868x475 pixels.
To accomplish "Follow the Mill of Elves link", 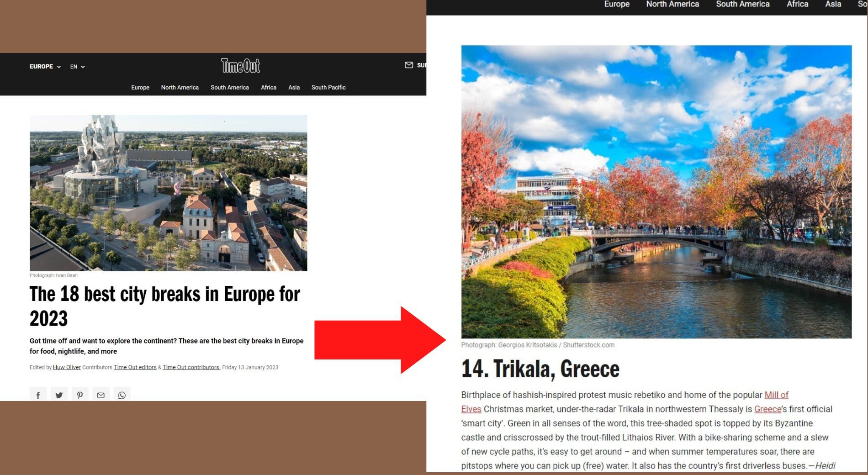I will [x=776, y=395].
